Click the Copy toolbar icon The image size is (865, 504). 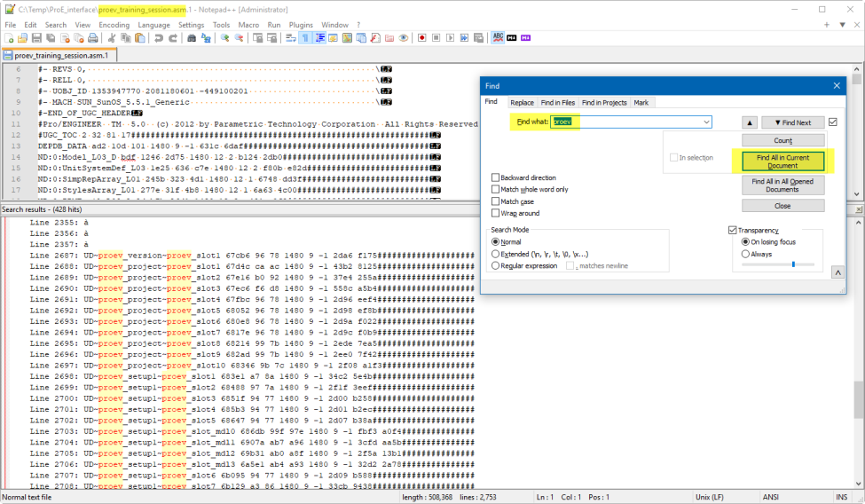(x=126, y=38)
